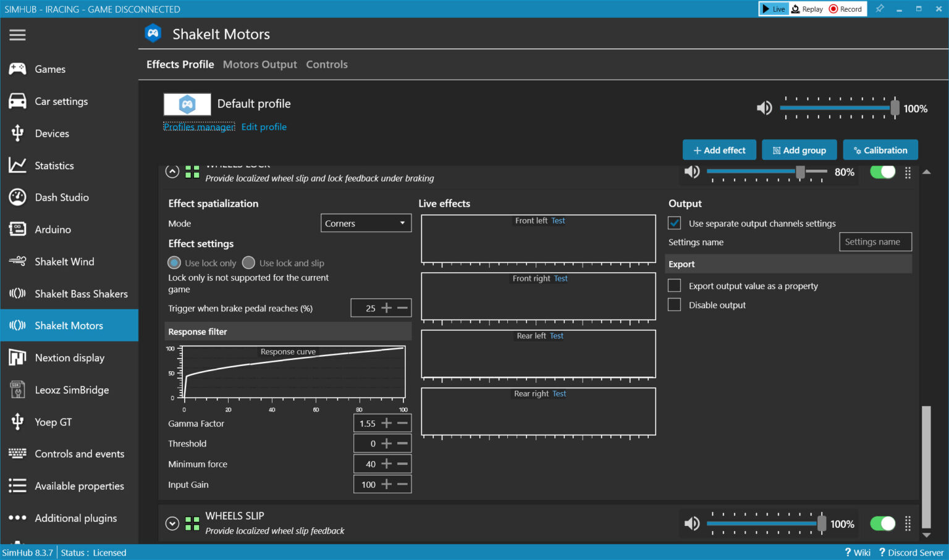This screenshot has height=560, width=949.
Task: Expand the Wheels Slip effect section
Action: (x=172, y=524)
